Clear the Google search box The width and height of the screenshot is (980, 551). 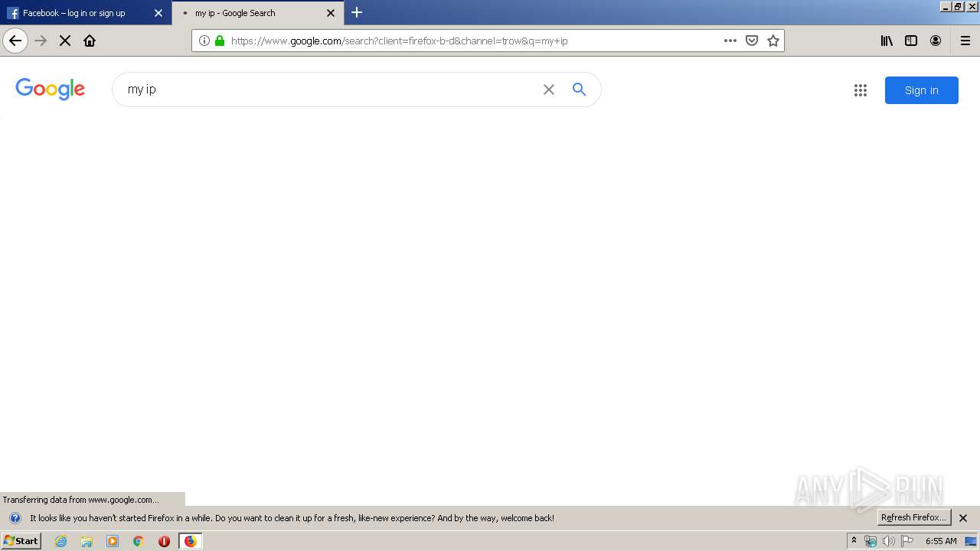549,90
